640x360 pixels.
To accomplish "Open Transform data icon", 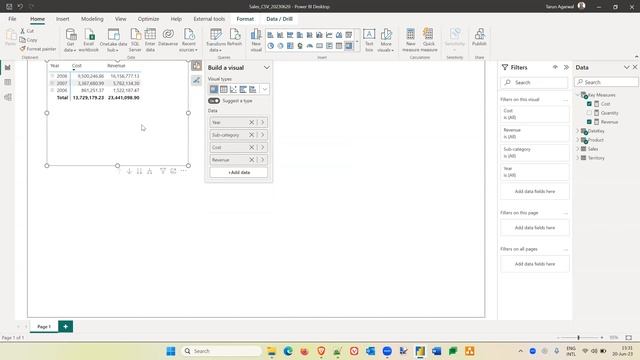I will (x=216, y=40).
